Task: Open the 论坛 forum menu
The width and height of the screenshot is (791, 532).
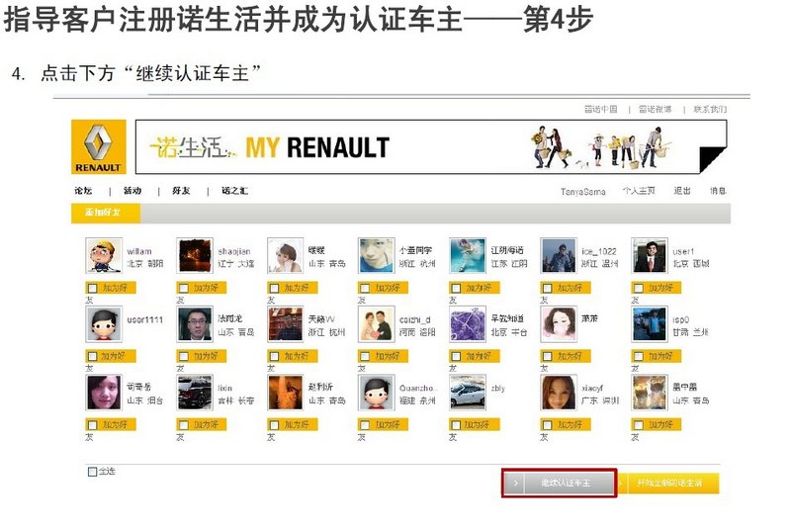Action: 83,191
